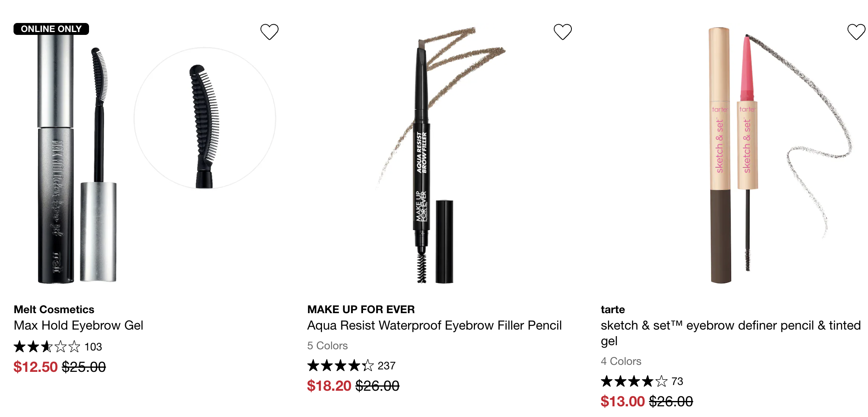Toggle heart for Aqua Resist Eyebrow Filler Pencil

coord(562,32)
